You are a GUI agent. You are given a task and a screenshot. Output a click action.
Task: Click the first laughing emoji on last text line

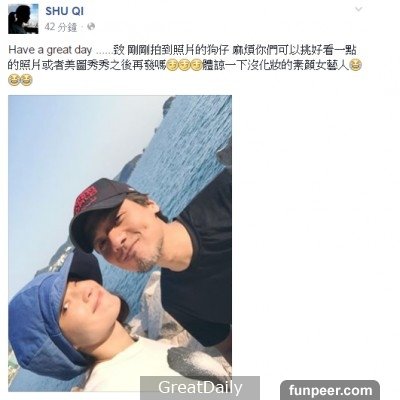click(14, 80)
